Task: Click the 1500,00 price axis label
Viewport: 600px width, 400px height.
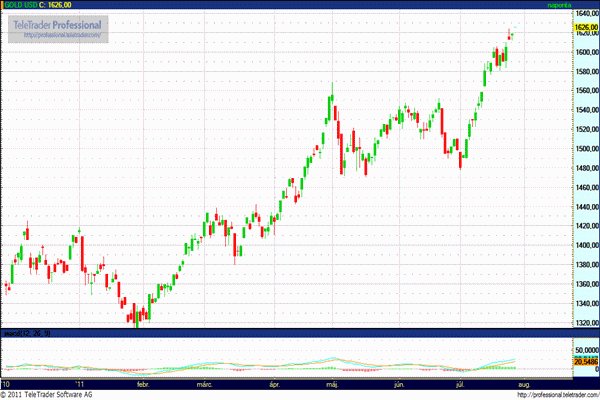Action: pos(585,149)
